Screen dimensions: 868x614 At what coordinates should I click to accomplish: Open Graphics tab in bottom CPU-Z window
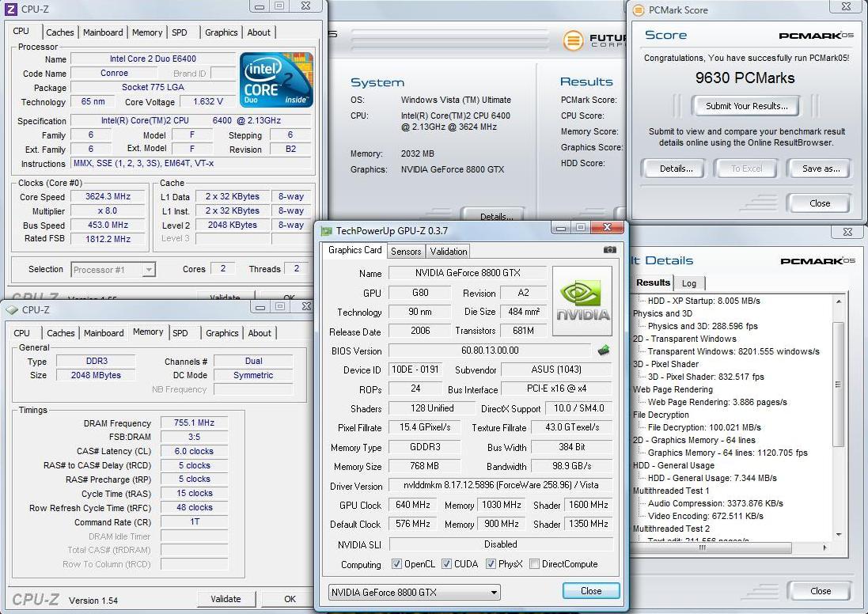pyautogui.click(x=222, y=333)
